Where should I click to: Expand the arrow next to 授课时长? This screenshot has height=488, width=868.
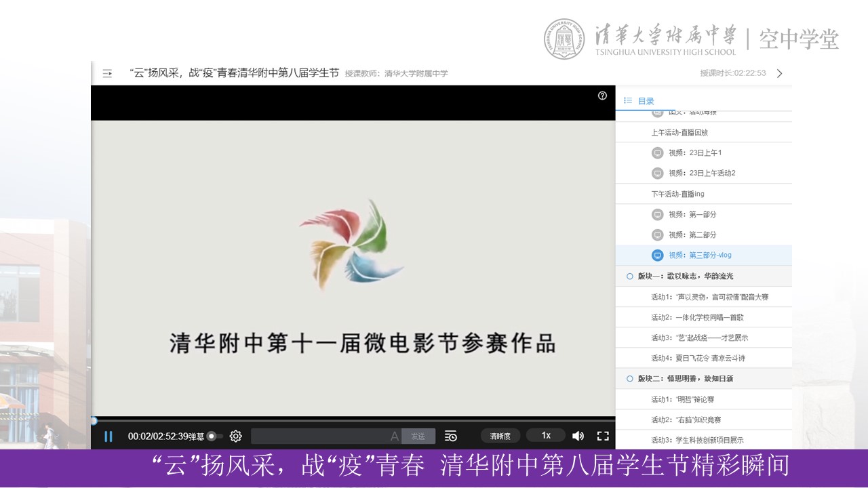pyautogui.click(x=779, y=74)
